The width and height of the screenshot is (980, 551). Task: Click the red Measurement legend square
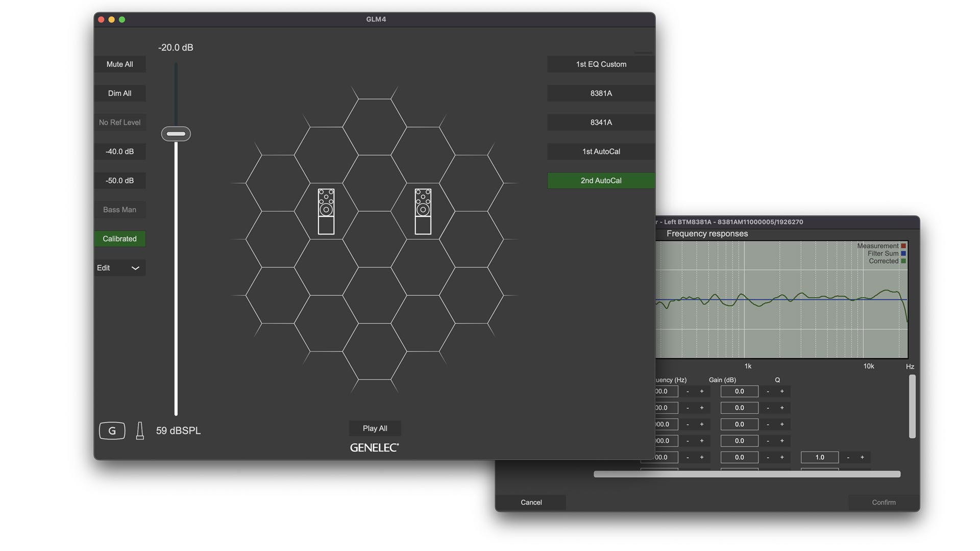coord(903,246)
